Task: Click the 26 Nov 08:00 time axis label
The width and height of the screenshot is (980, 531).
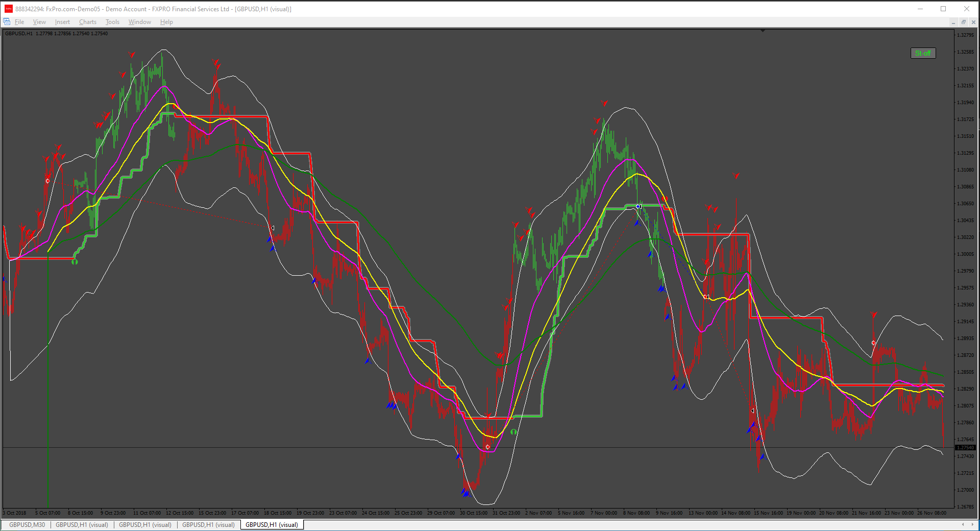Action: pyautogui.click(x=932, y=513)
